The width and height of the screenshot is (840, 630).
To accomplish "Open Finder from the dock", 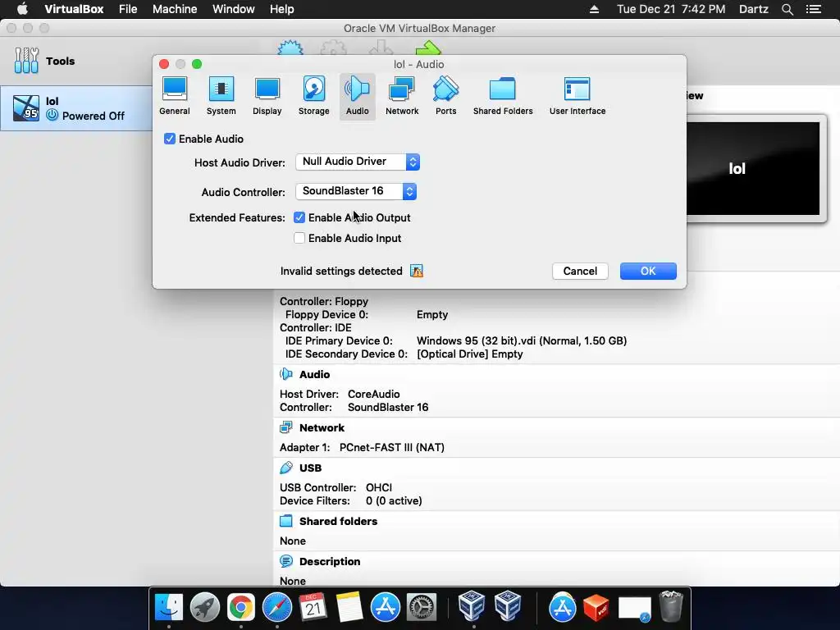I will click(169, 607).
